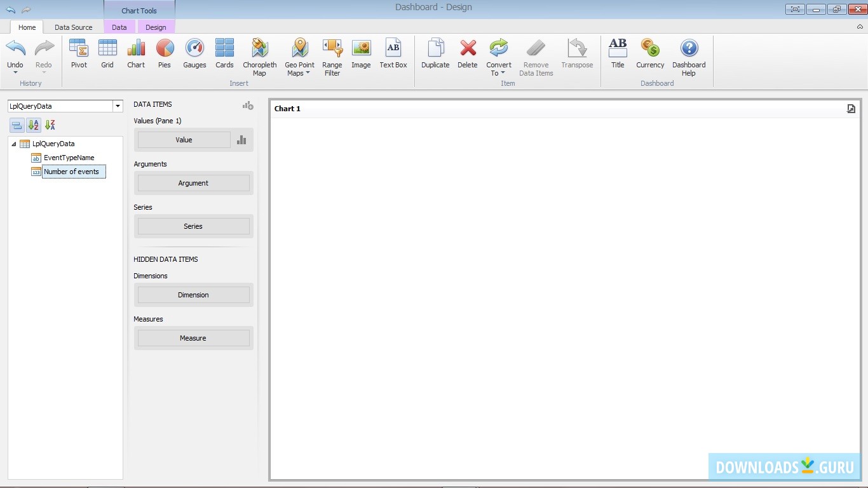This screenshot has height=488, width=868.
Task: Insert a Pivot item
Action: pyautogui.click(x=79, y=53)
